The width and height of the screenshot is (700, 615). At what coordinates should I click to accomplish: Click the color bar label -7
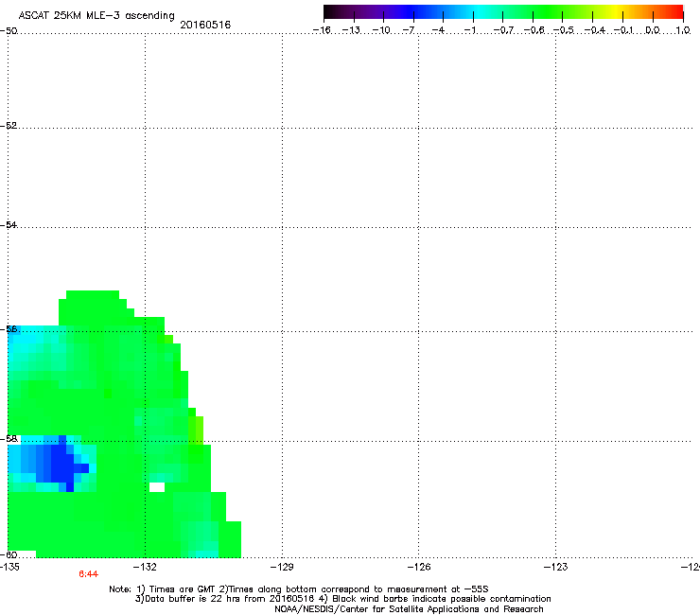409,30
